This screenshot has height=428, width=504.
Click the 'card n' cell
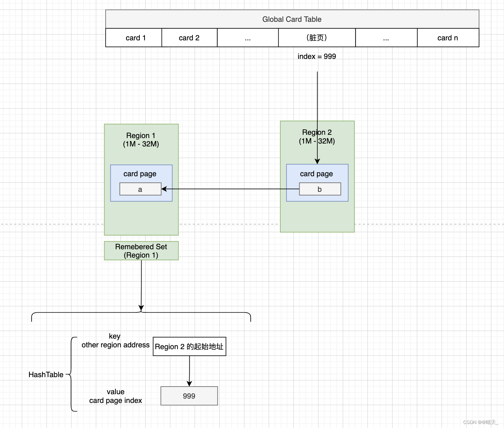point(448,38)
